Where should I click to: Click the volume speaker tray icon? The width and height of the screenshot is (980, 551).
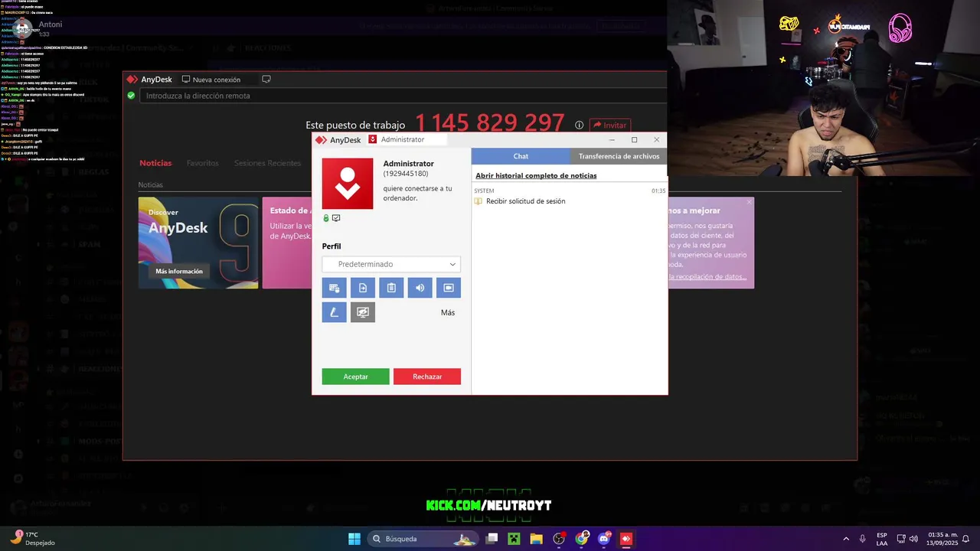(x=913, y=539)
